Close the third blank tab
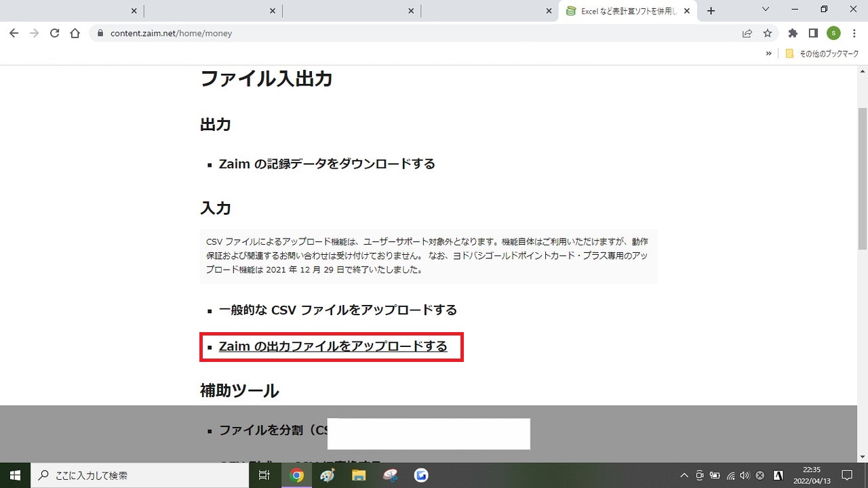Screen dimensions: 868x488 point(411,11)
